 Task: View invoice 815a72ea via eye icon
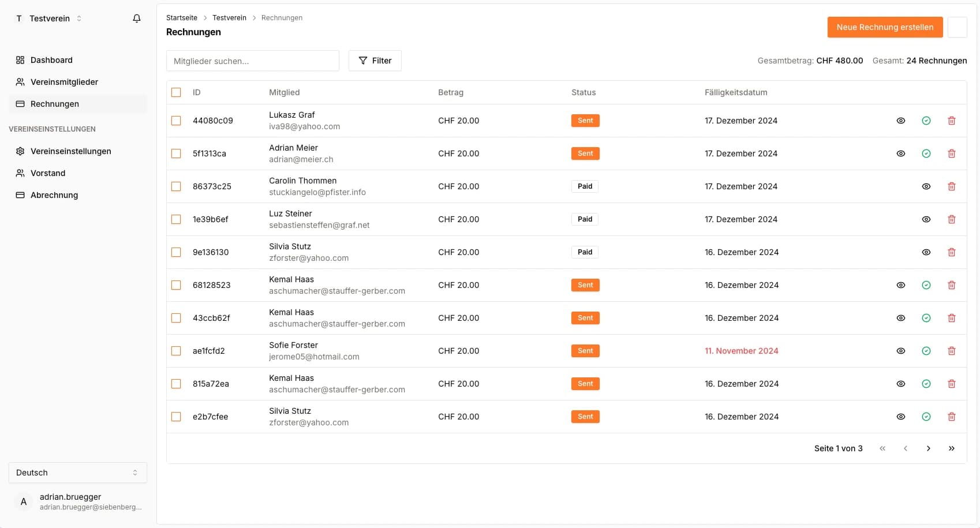click(901, 384)
